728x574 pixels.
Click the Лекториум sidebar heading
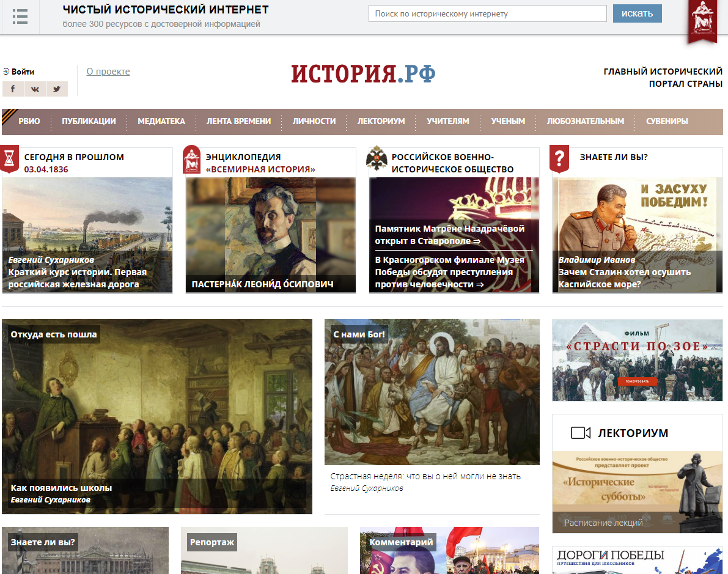pyautogui.click(x=633, y=433)
